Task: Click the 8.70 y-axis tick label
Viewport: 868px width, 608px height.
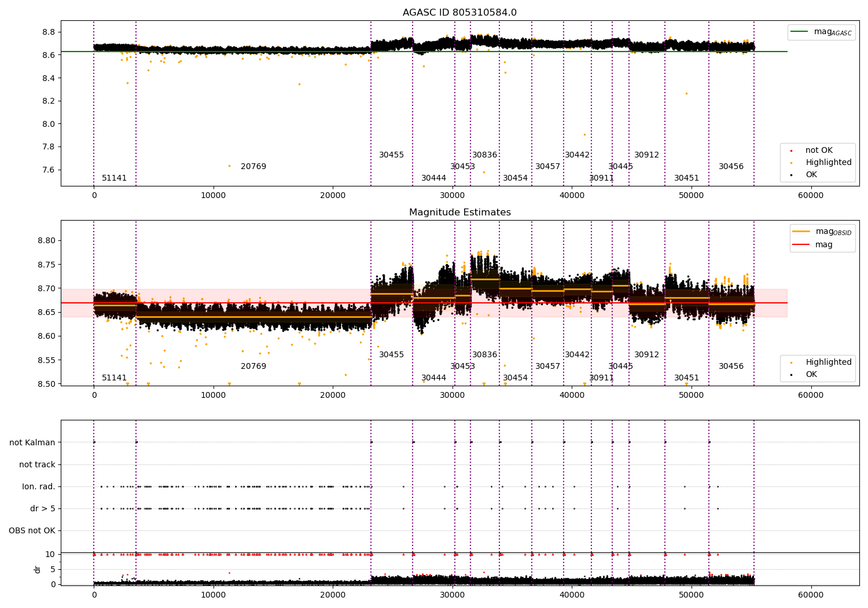Action: 46,288
